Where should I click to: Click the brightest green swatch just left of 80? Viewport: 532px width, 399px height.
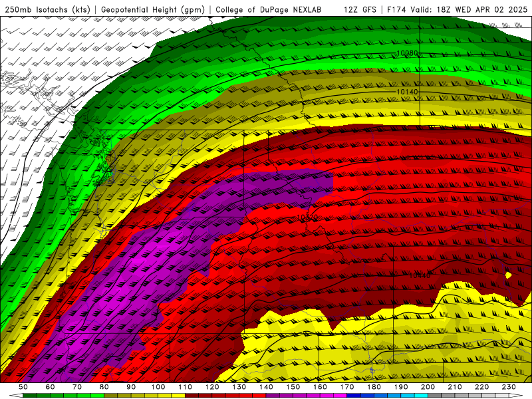point(97,396)
